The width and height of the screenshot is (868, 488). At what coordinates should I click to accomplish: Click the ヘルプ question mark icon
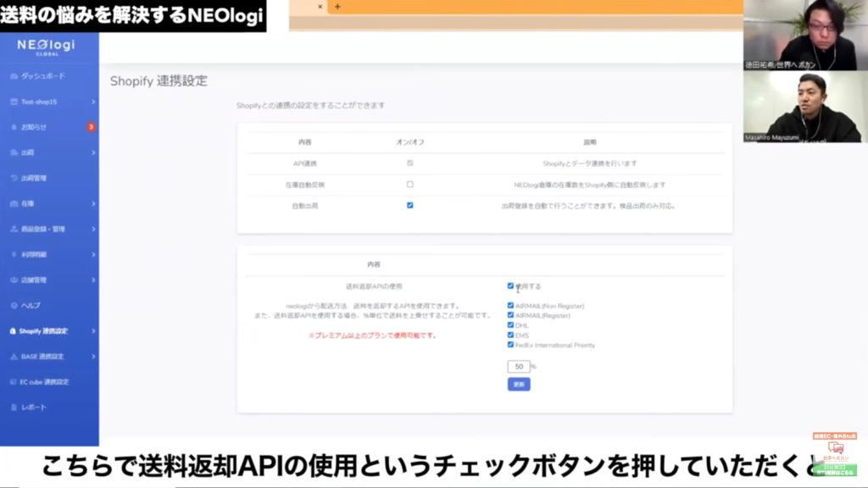click(x=14, y=305)
